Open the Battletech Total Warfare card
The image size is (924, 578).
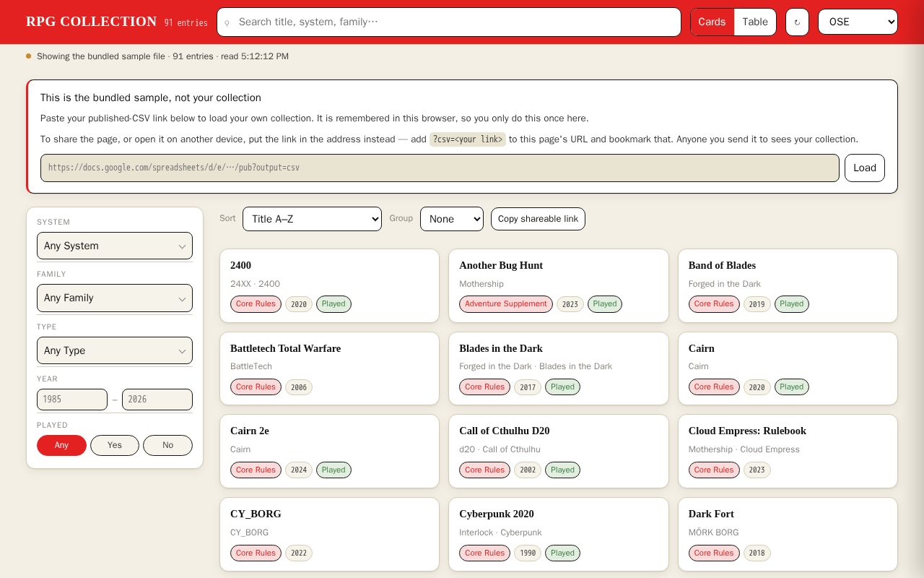tap(329, 368)
